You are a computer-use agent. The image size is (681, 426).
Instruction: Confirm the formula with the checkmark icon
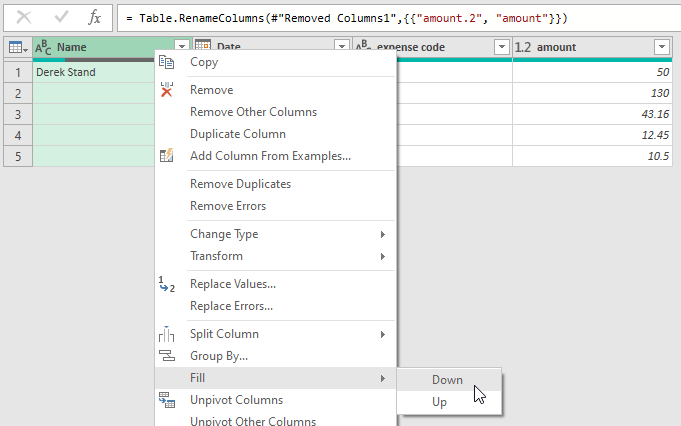[61, 17]
